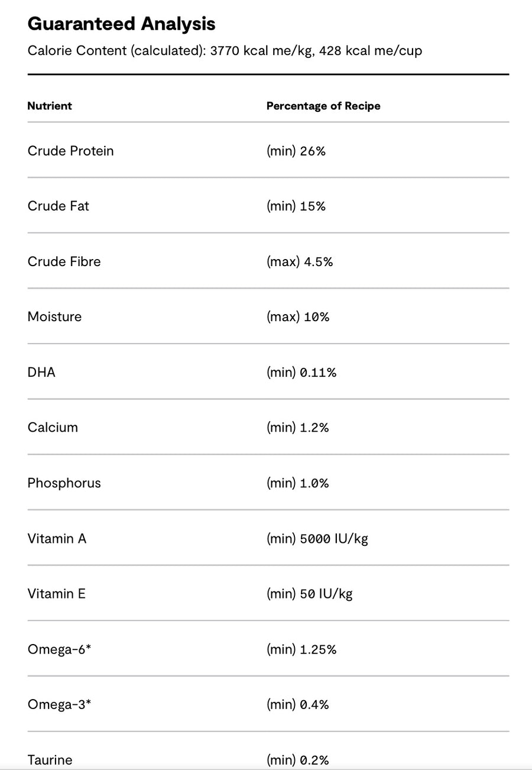The image size is (532, 770).
Task: Select the Calcium row label
Action: 53,427
